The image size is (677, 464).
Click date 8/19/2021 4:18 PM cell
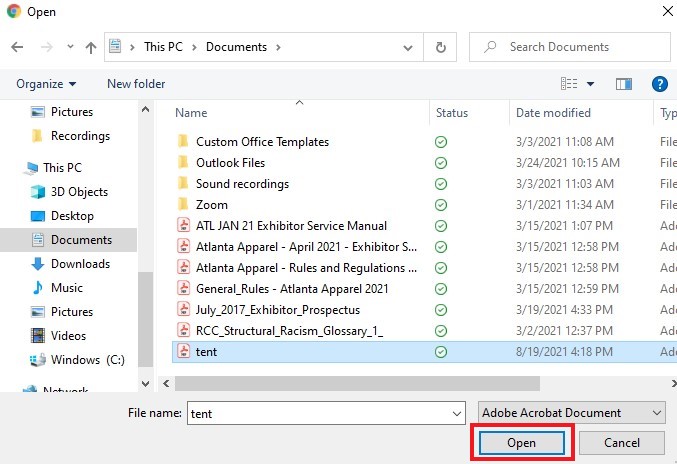tap(564, 352)
